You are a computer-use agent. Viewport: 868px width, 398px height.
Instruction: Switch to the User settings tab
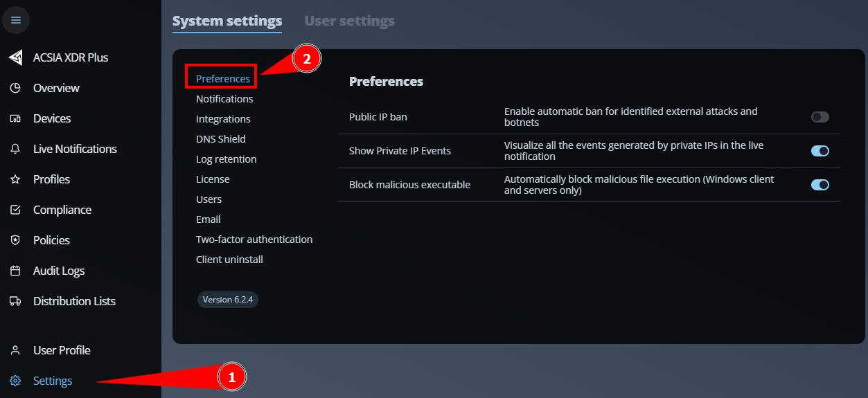(x=350, y=21)
